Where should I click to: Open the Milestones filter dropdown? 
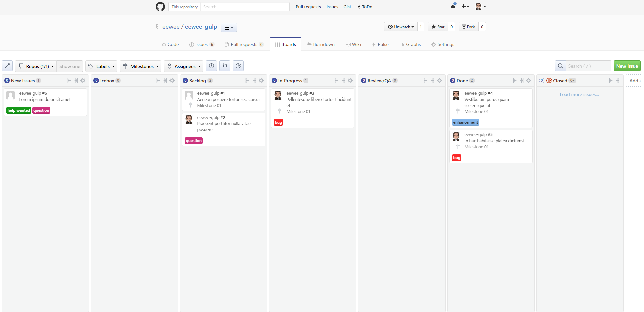[140, 66]
